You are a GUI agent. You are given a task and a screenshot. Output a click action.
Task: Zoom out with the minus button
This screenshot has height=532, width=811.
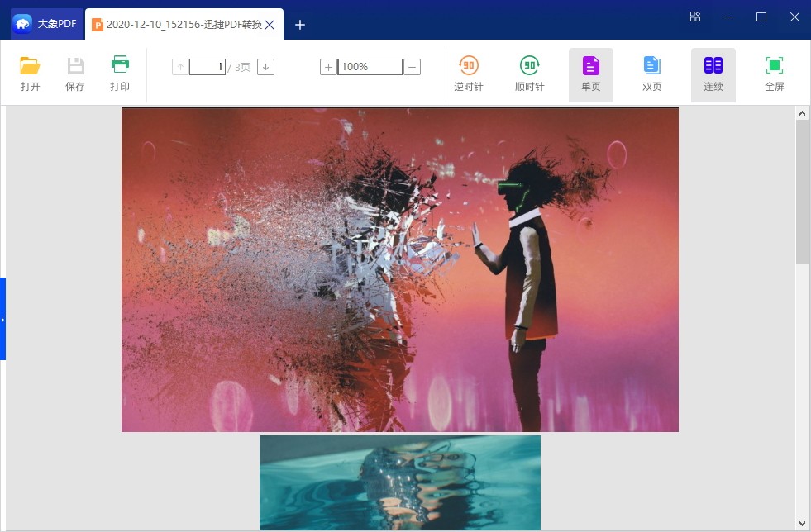click(x=412, y=67)
